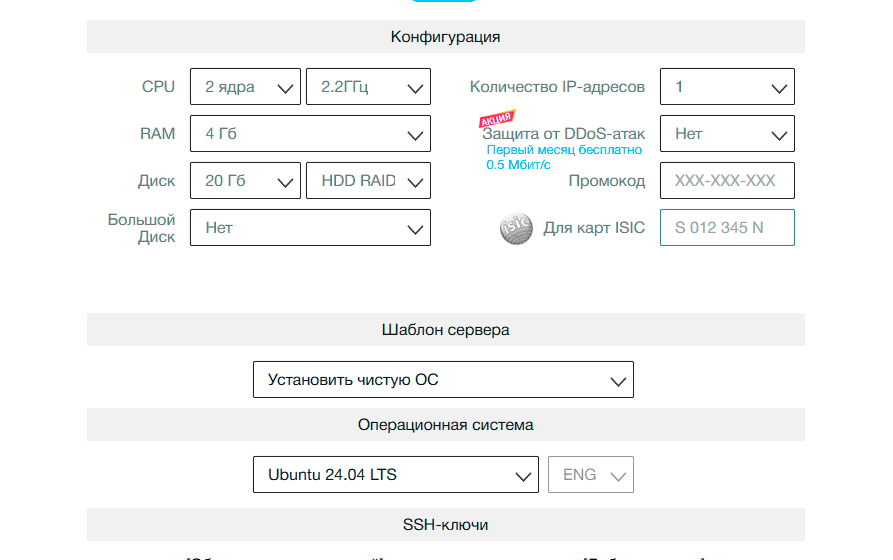Click the Промокод input field
This screenshot has height=560, width=893.
pyautogui.click(x=727, y=181)
